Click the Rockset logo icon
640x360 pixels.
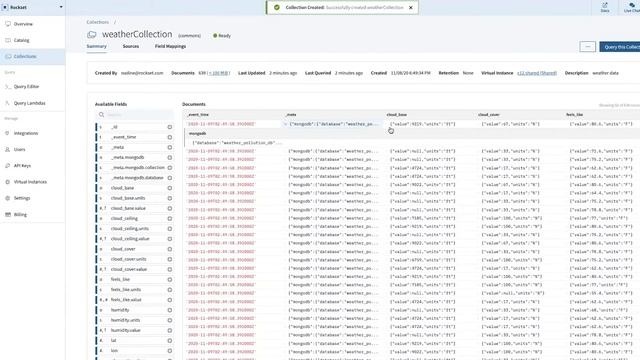(5, 7)
